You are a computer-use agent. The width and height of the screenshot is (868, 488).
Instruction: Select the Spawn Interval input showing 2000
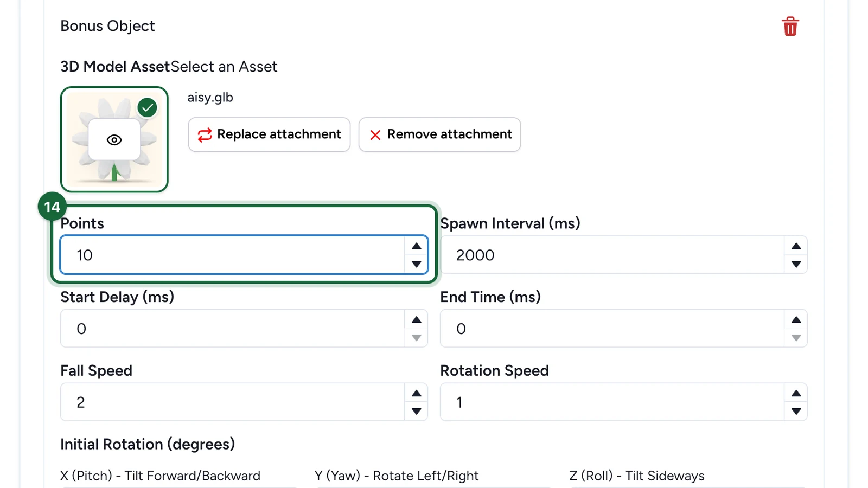coord(612,255)
